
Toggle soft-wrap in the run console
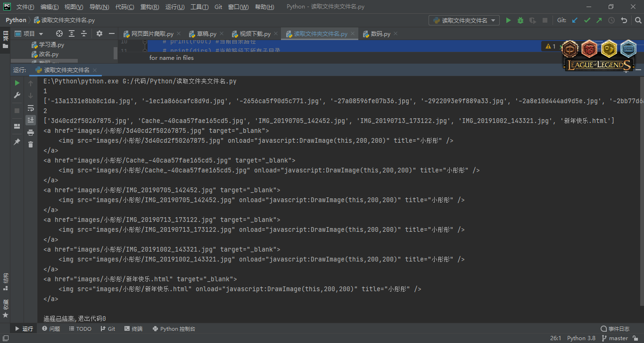(31, 108)
